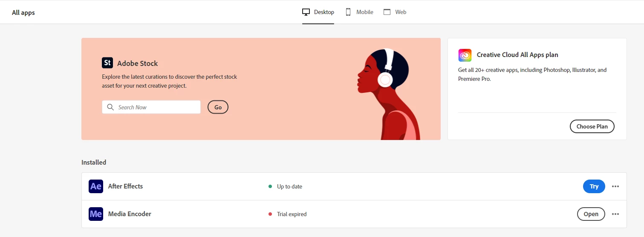Click the Choose Plan button

[x=592, y=126]
